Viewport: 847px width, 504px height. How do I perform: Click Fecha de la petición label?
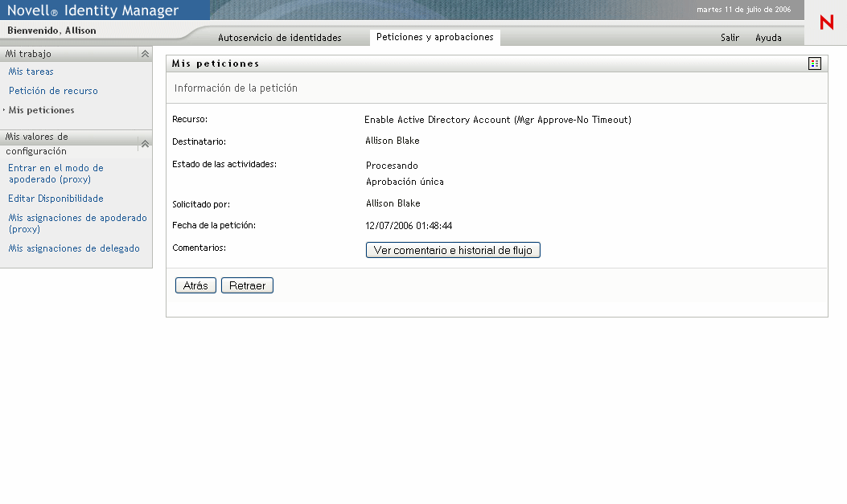[x=214, y=226]
